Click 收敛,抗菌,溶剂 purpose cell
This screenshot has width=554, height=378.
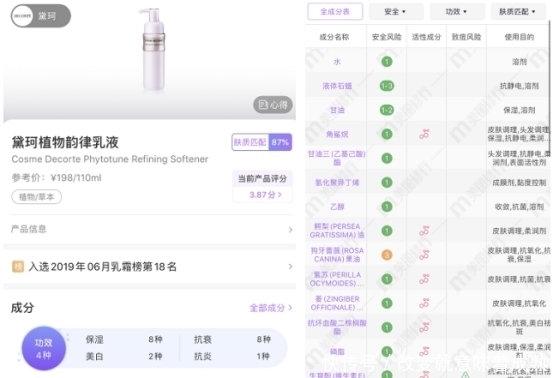(519, 207)
